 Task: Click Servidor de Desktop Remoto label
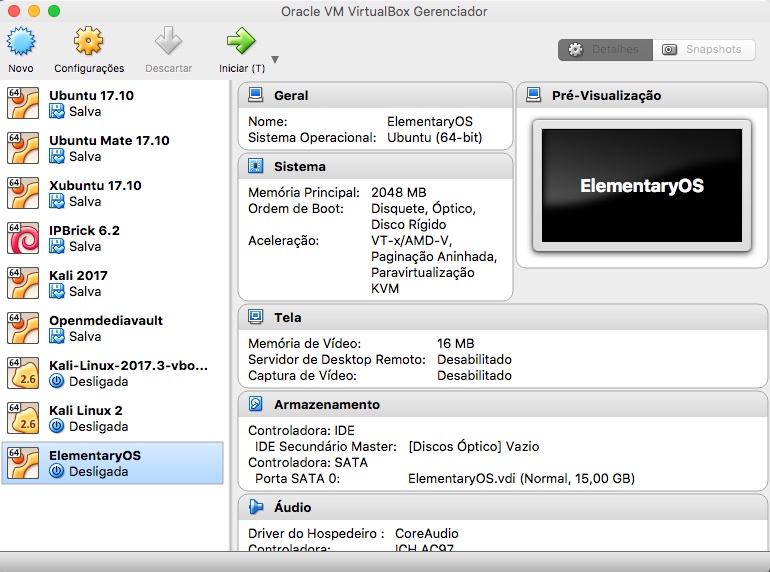coord(337,360)
